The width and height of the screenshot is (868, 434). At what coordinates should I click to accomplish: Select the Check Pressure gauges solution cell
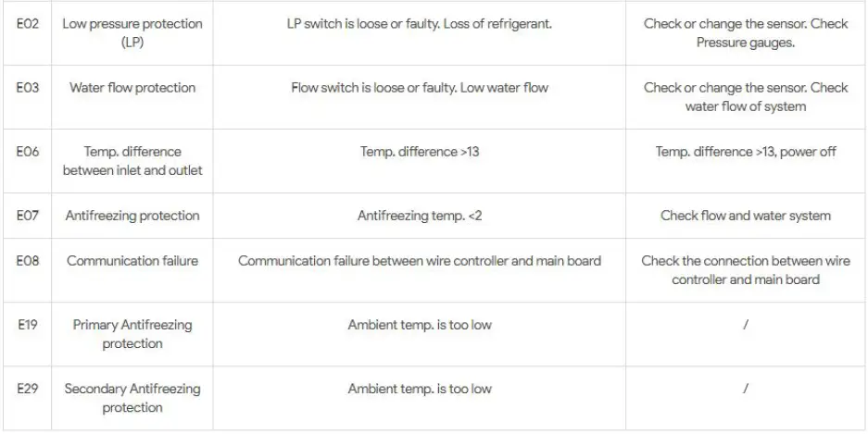[x=745, y=33]
